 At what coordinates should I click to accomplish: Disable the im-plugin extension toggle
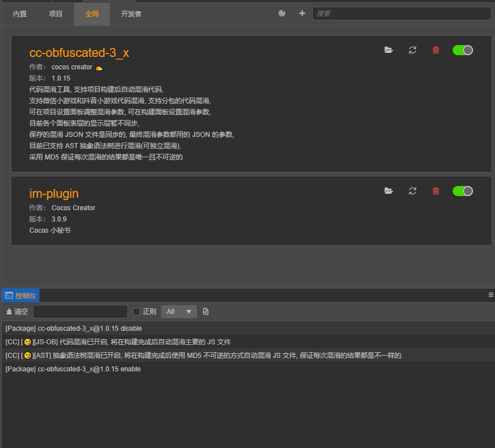[x=463, y=191]
